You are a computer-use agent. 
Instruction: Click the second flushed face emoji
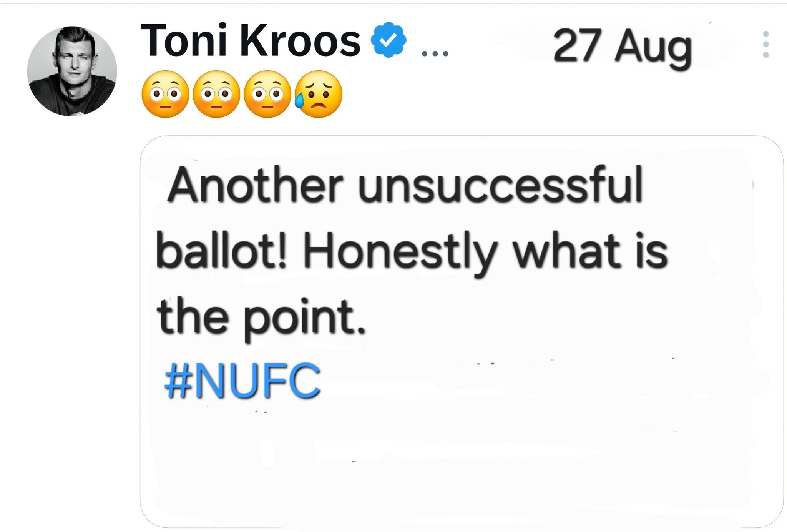(x=216, y=94)
